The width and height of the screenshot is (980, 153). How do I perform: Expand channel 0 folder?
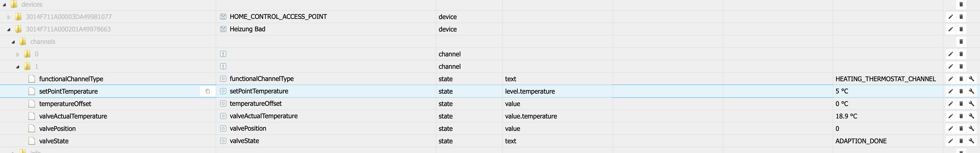pyautogui.click(x=18, y=54)
